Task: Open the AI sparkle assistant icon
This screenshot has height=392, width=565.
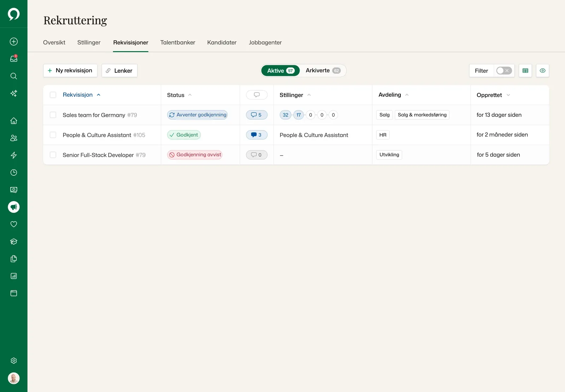Action: [x=14, y=93]
